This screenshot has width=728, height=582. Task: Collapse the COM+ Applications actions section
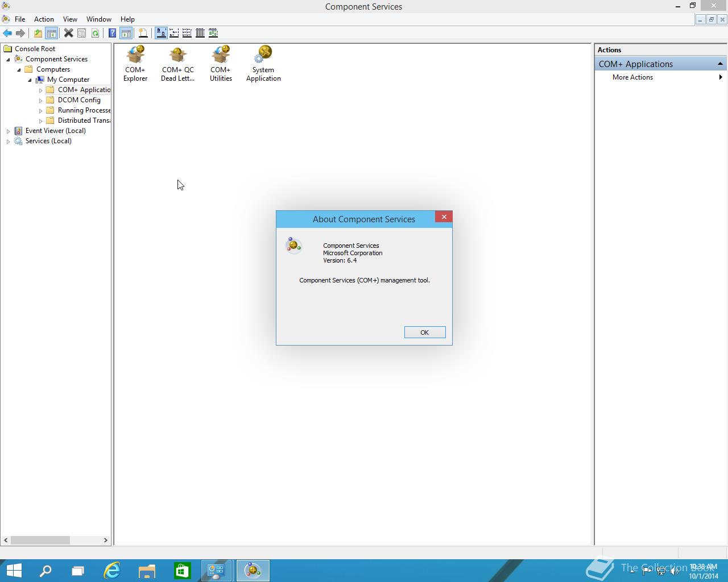tap(720, 64)
